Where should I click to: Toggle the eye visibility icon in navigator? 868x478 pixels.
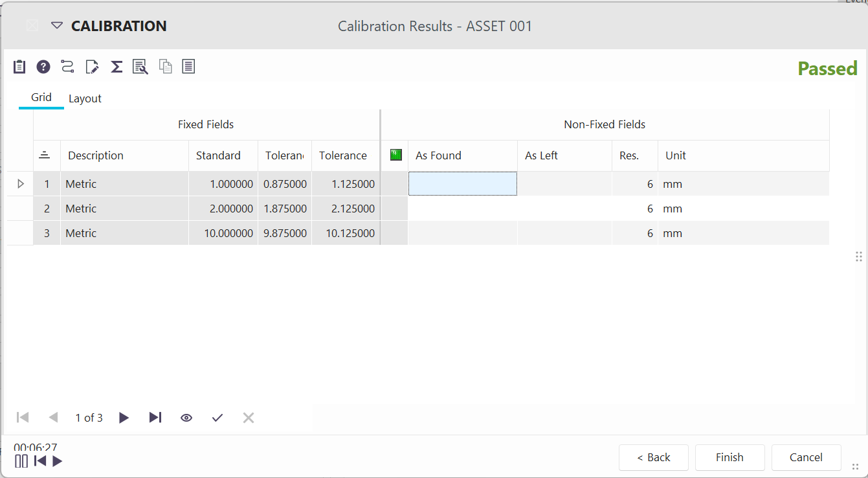(186, 418)
